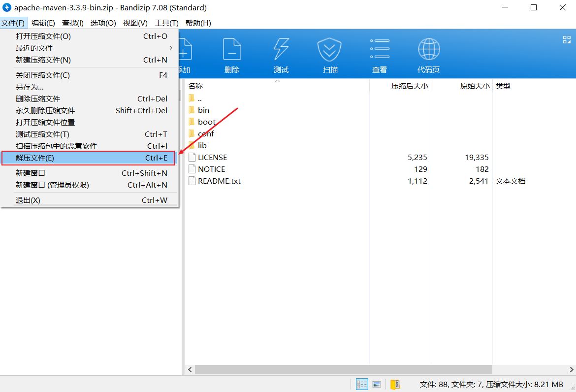The width and height of the screenshot is (576, 392).
Task: Click README.txt type 文本文档
Action: (x=510, y=181)
